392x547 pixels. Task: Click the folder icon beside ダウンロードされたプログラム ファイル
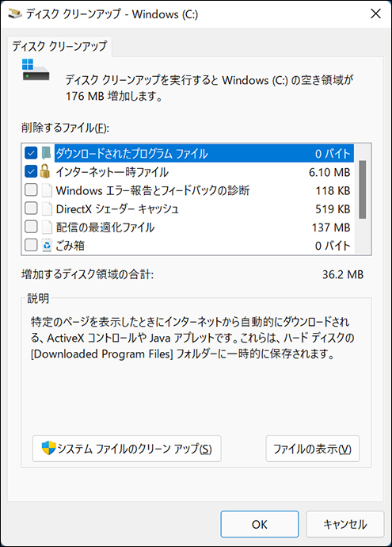coord(46,153)
